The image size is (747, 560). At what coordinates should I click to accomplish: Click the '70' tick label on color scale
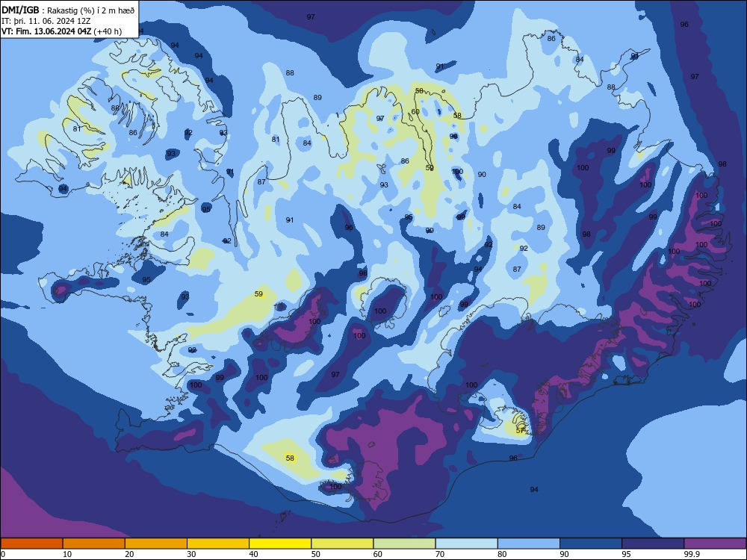pos(440,554)
